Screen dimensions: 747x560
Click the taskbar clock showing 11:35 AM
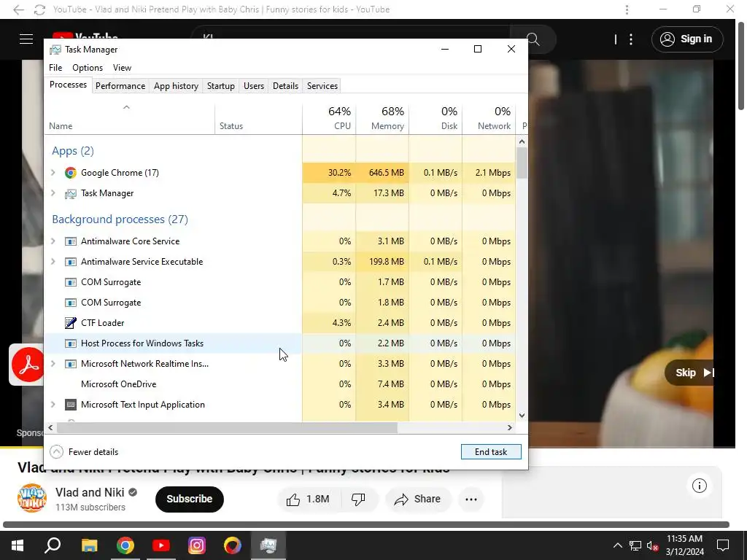tap(684, 545)
